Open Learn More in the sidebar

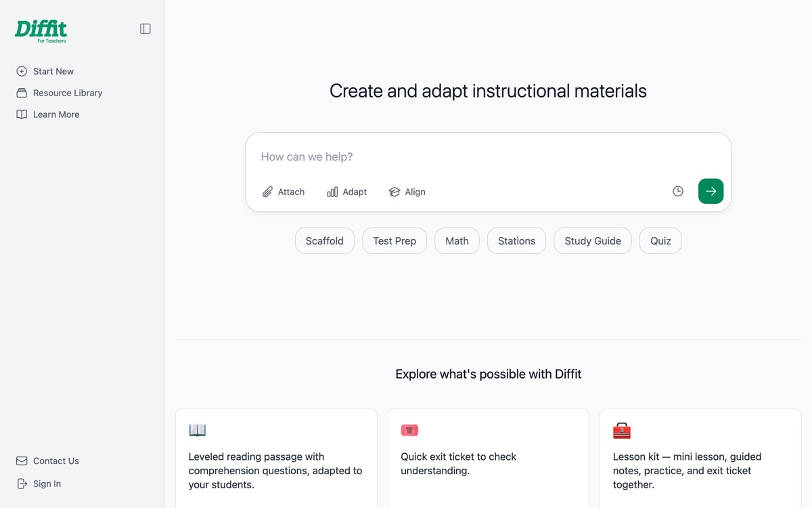[x=56, y=114]
